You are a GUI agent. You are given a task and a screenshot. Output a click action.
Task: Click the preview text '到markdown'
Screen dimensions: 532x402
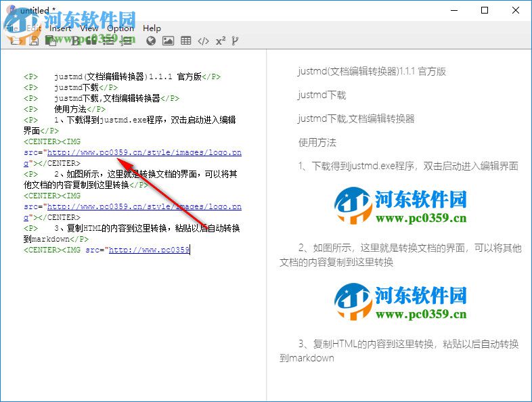click(x=307, y=358)
